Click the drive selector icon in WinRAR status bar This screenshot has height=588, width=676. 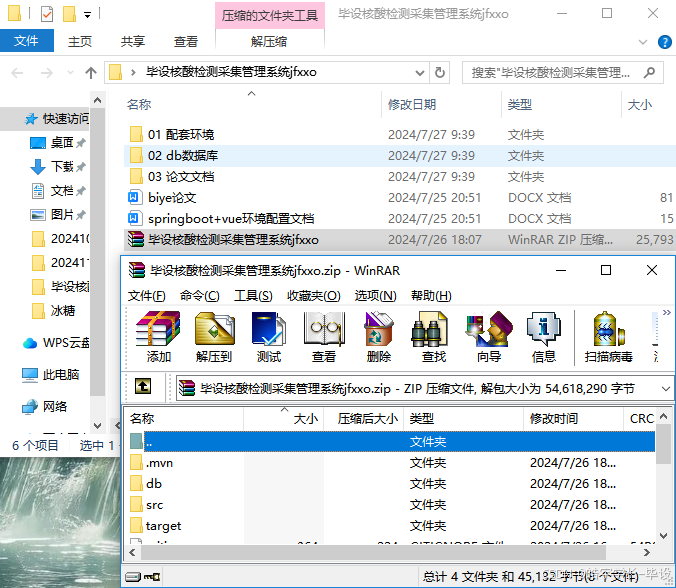pos(132,577)
